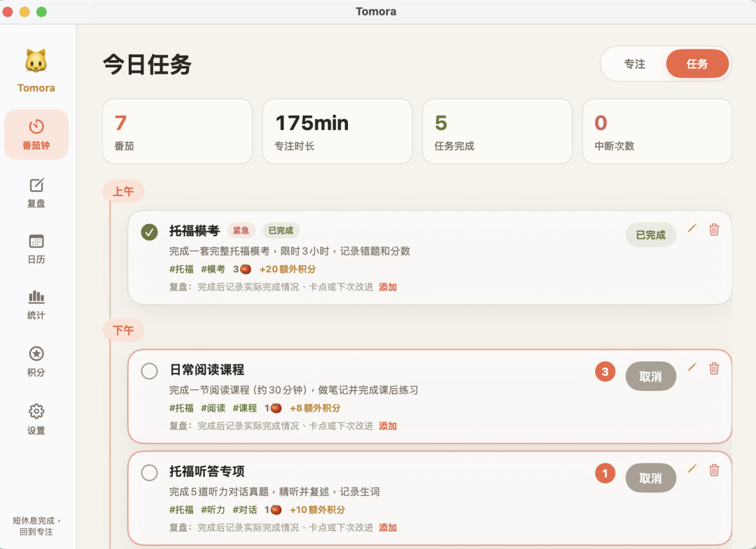
Task: Open the 番茄钟 timer section in sidebar
Action: coord(36,134)
